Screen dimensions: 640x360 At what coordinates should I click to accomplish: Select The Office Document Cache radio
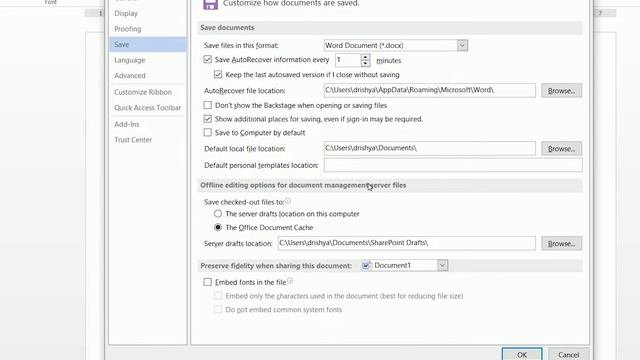[218, 227]
